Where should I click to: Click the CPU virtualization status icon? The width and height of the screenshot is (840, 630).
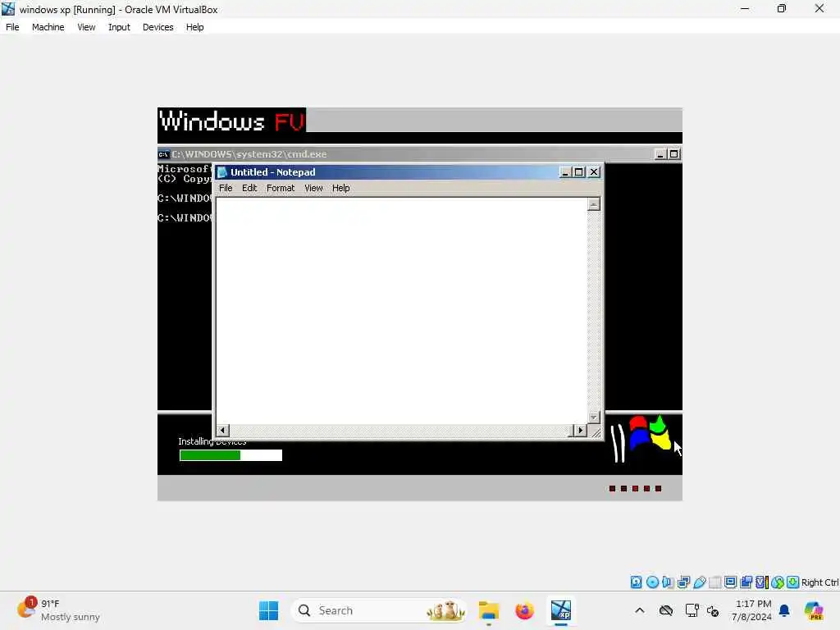762,582
